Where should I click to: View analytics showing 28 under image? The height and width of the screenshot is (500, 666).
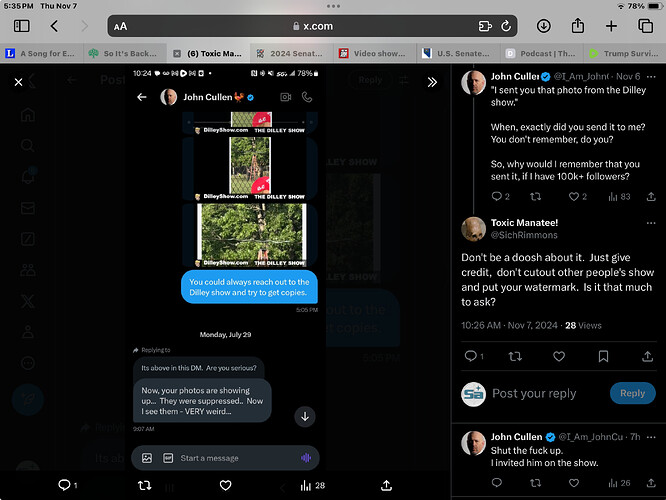pyautogui.click(x=312, y=485)
